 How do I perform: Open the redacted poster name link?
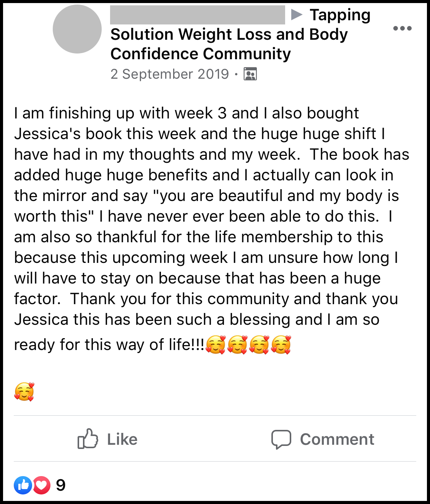click(197, 15)
